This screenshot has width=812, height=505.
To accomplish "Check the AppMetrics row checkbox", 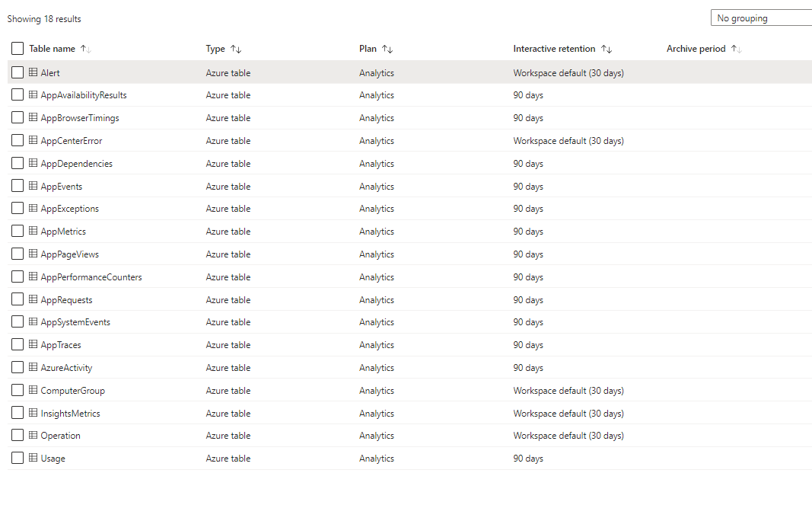I will (18, 232).
